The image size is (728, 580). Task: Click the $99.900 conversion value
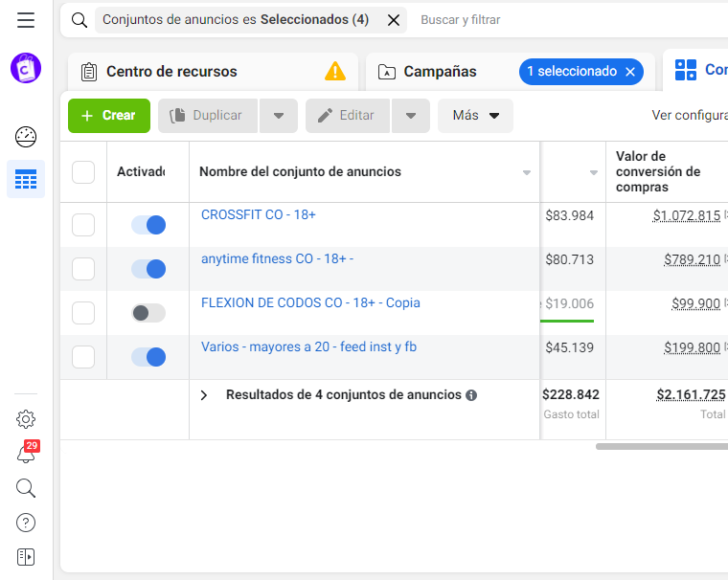point(696,304)
